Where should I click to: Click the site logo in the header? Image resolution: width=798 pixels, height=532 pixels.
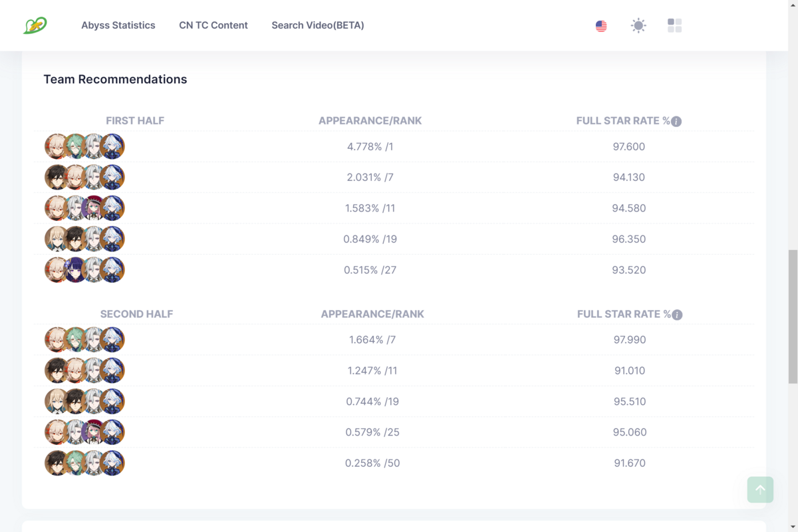(35, 26)
